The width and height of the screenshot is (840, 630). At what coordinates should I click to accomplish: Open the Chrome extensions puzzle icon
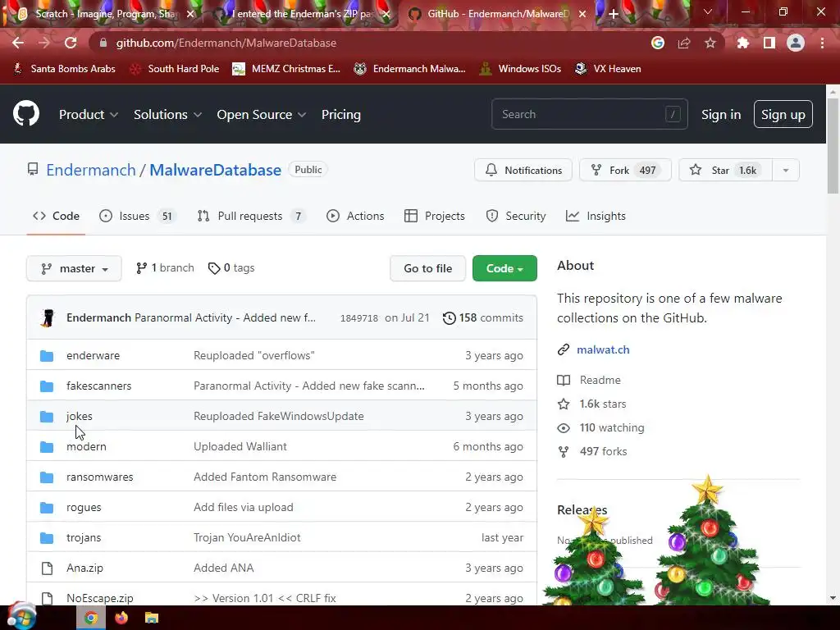click(742, 43)
